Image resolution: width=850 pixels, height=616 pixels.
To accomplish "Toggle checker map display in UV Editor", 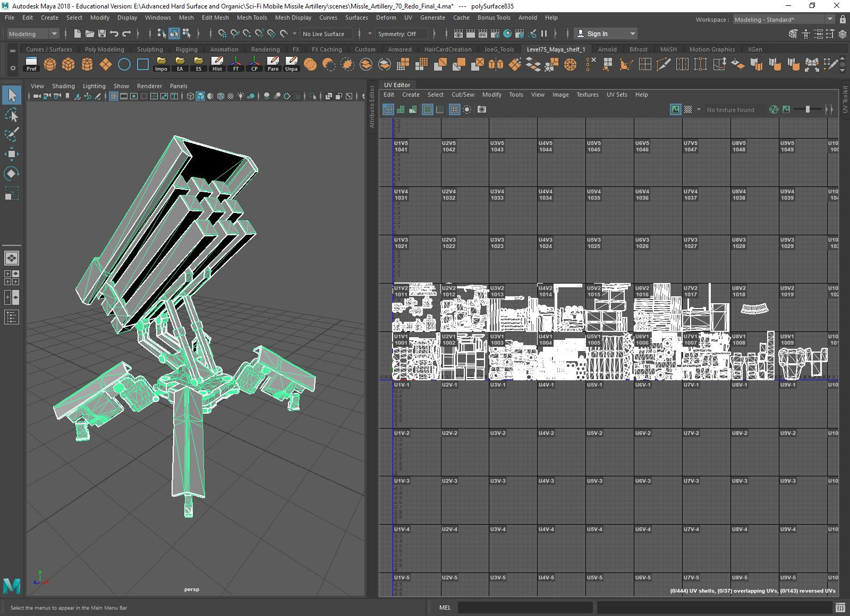I will [x=688, y=109].
